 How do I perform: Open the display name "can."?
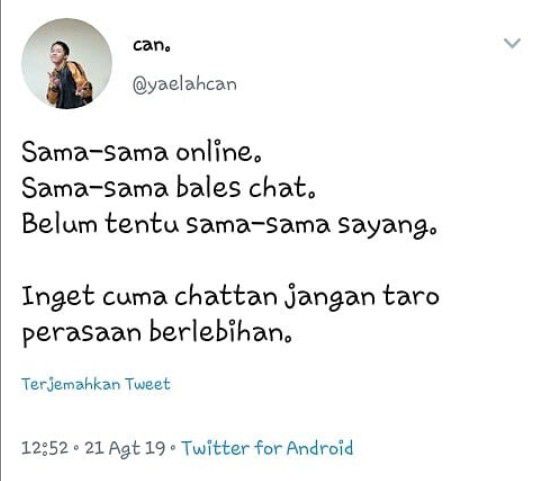pos(152,45)
